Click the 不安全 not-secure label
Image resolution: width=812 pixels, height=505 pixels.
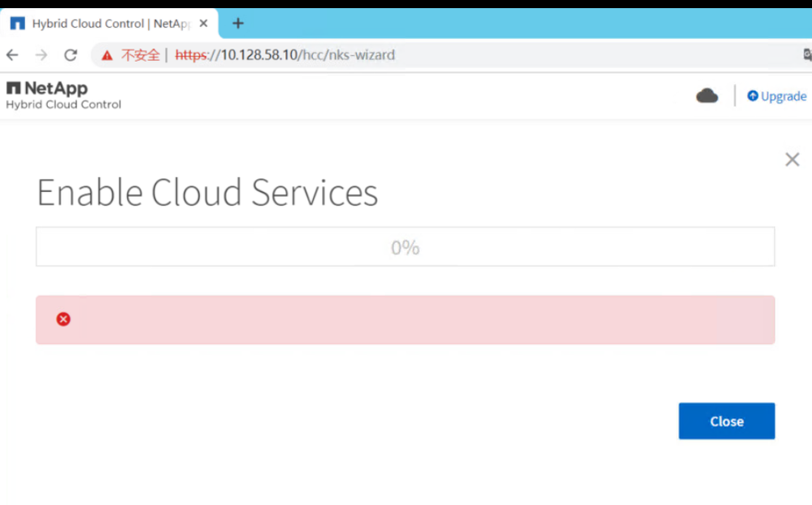140,55
